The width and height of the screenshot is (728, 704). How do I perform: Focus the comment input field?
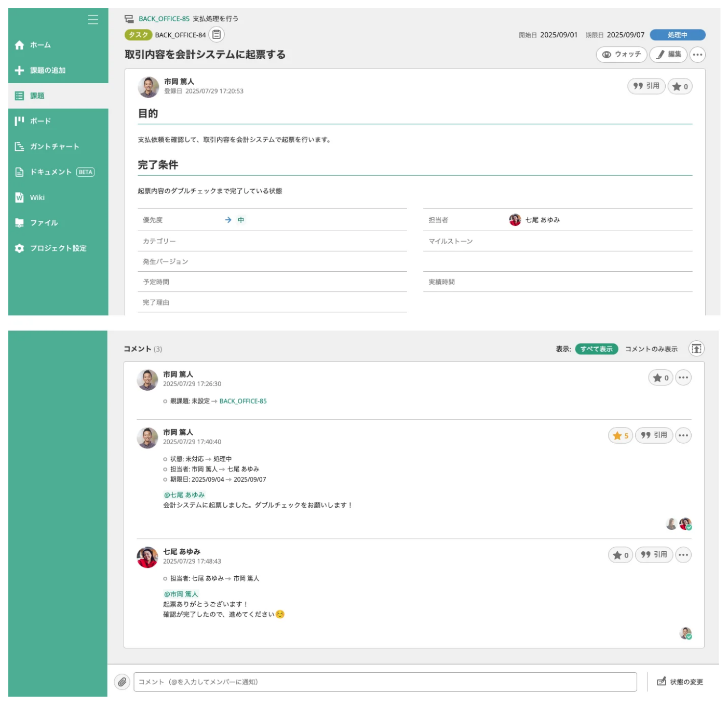tap(385, 682)
